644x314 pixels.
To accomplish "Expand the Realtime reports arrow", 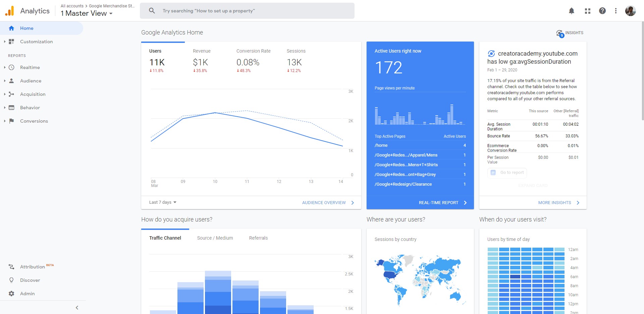I will (5, 67).
